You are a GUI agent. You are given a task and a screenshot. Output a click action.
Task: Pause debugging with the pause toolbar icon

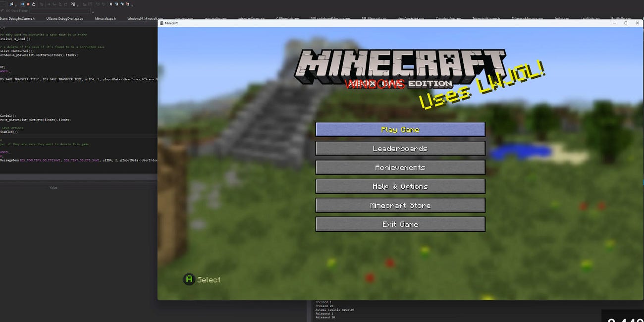[x=22, y=4]
